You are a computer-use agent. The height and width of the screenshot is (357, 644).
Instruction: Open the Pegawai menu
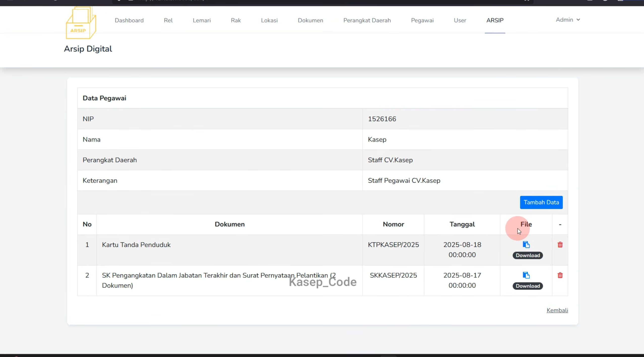click(x=422, y=20)
